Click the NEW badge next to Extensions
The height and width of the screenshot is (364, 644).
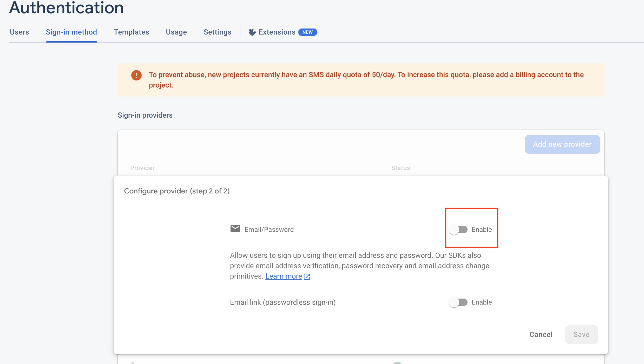point(307,32)
